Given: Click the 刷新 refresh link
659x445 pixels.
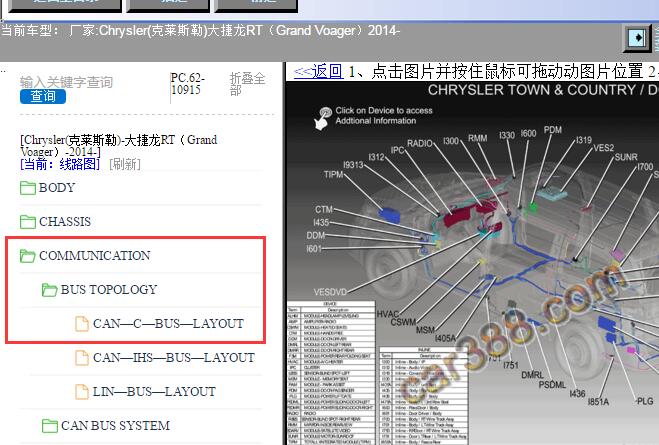Looking at the screenshot, I should point(125,164).
